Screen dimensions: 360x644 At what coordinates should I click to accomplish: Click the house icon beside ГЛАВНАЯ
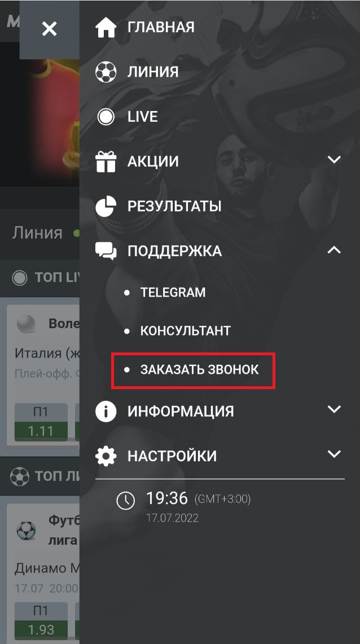pyautogui.click(x=106, y=28)
